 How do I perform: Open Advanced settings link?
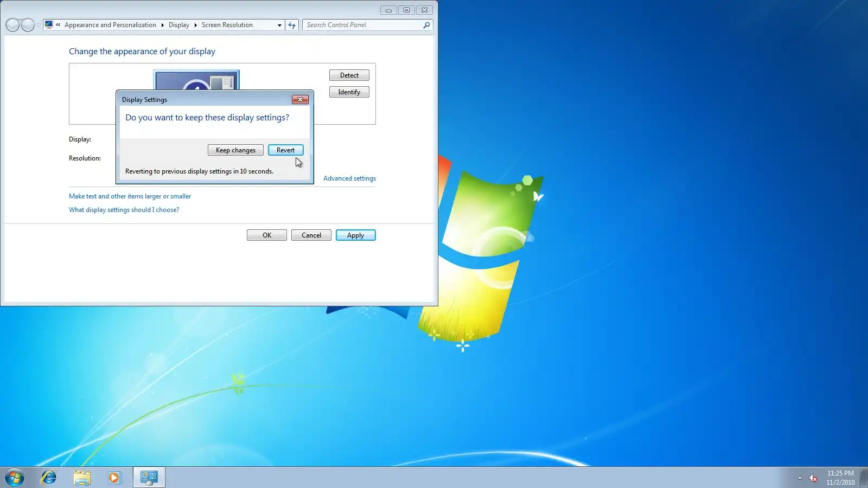click(x=349, y=178)
